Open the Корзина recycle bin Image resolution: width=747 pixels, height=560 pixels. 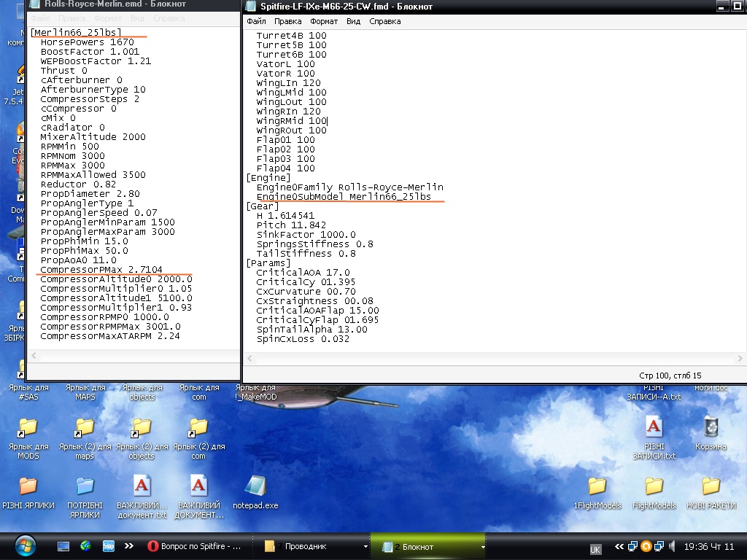tap(711, 433)
